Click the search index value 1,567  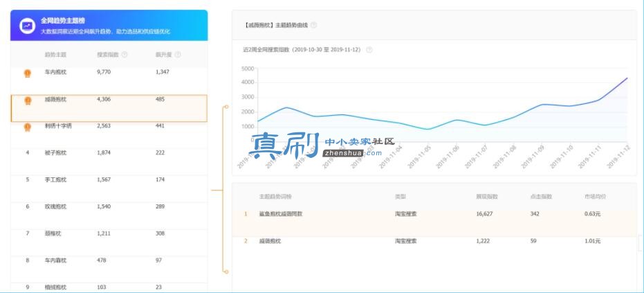pos(104,180)
